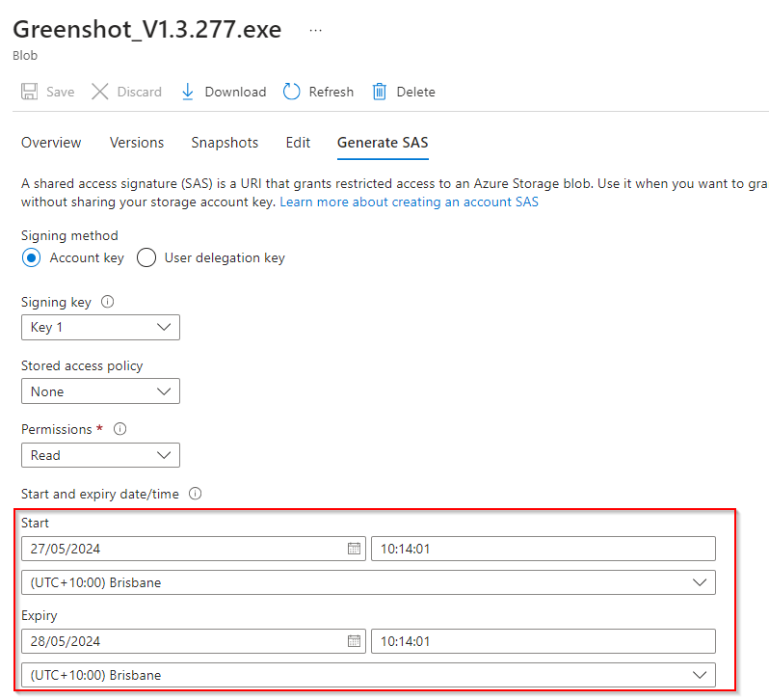Image resolution: width=769 pixels, height=700 pixels.
Task: Expand the Signing key dropdown
Action: (100, 328)
